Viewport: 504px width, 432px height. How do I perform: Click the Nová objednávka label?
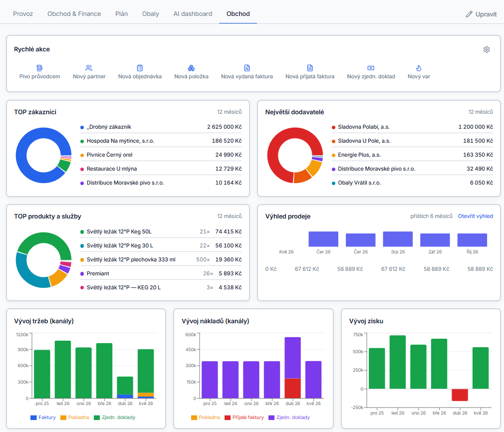140,76
